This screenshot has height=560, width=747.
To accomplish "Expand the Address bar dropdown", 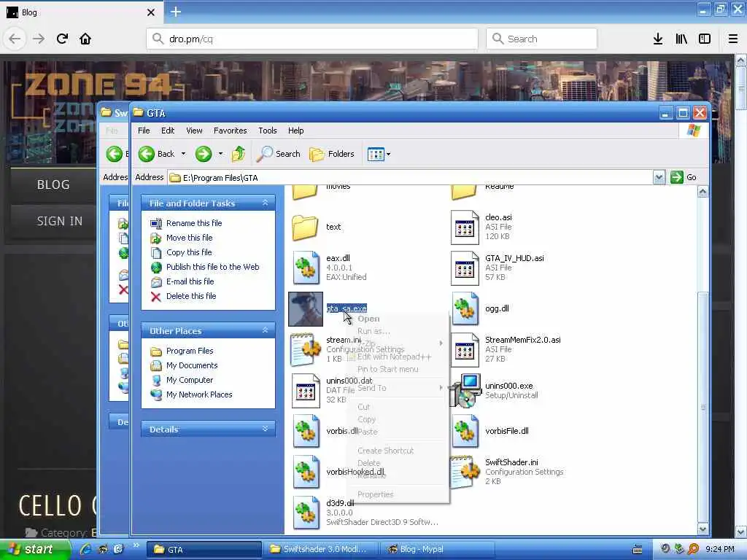I will coord(659,178).
